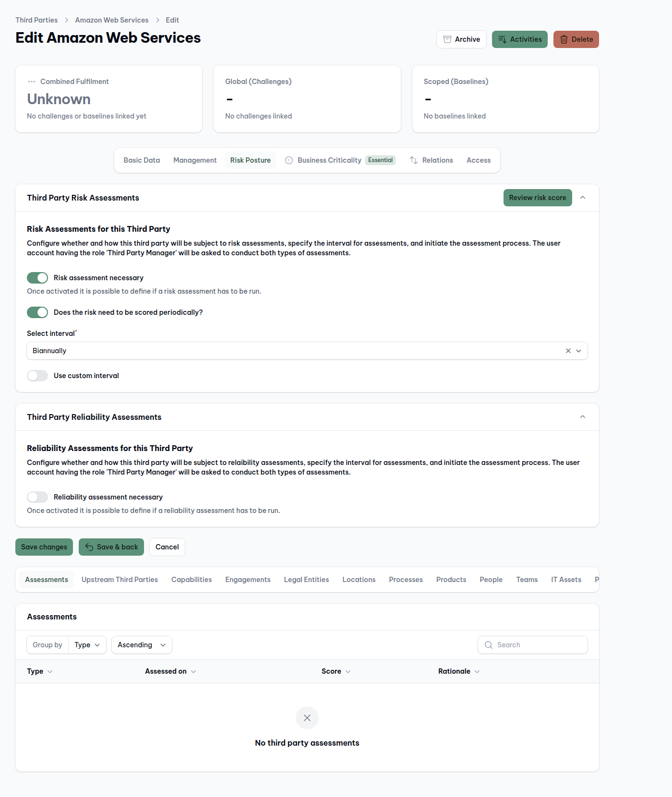Go to Amazon Web Services breadcrumb link
672x797 pixels.
click(x=112, y=20)
